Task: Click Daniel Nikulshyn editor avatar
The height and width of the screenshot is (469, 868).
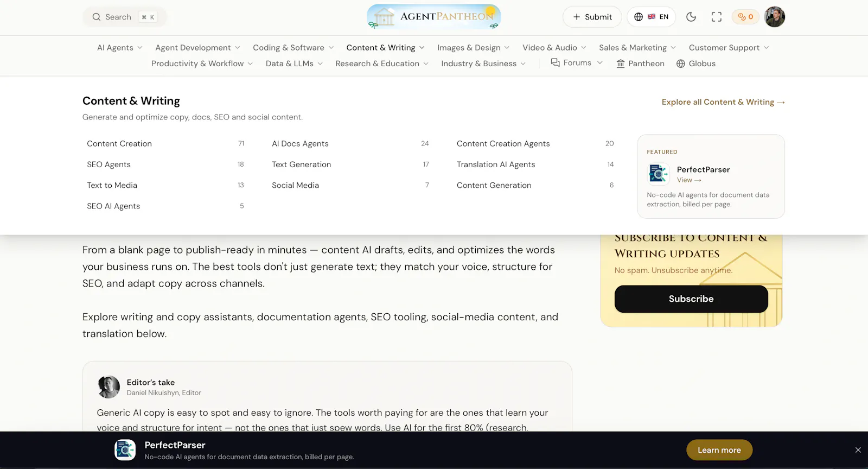Action: pyautogui.click(x=108, y=387)
